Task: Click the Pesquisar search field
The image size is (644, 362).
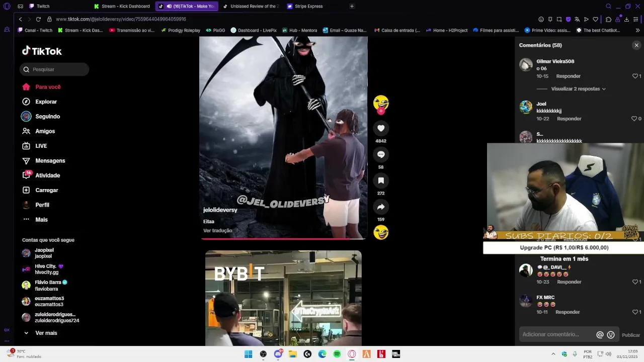Action: pos(54,69)
